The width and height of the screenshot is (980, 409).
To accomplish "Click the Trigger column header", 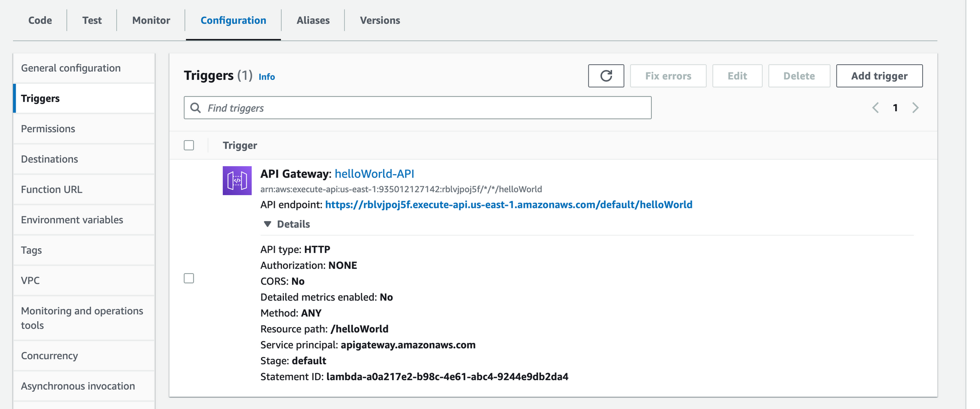I will pos(240,146).
